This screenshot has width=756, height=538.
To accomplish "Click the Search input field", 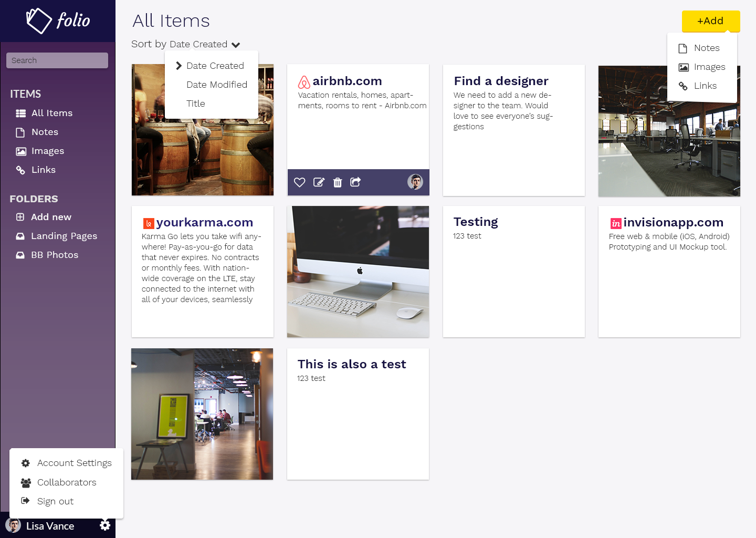I will tap(57, 60).
